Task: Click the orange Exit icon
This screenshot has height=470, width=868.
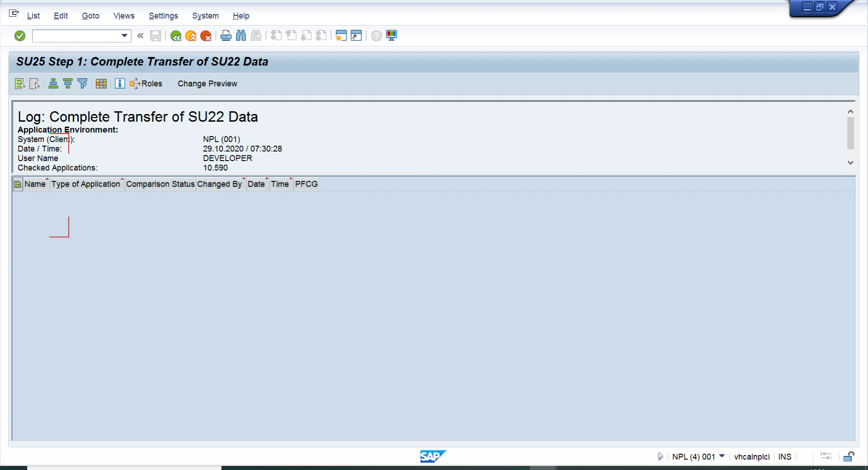Action: coord(191,36)
